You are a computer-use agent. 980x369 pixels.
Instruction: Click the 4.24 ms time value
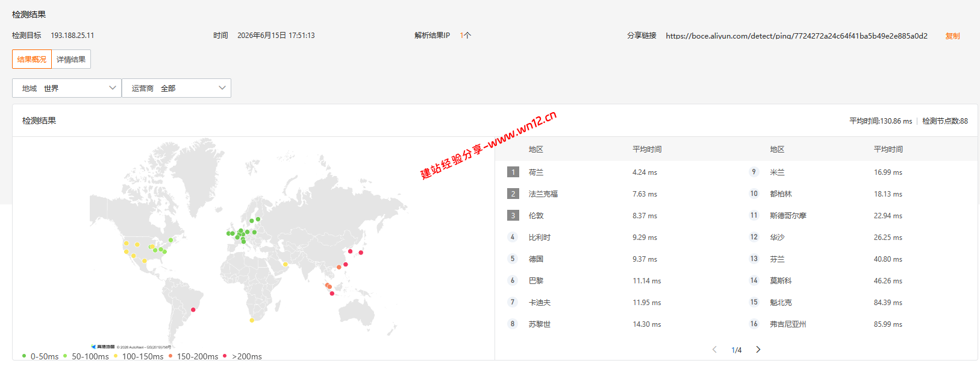644,172
